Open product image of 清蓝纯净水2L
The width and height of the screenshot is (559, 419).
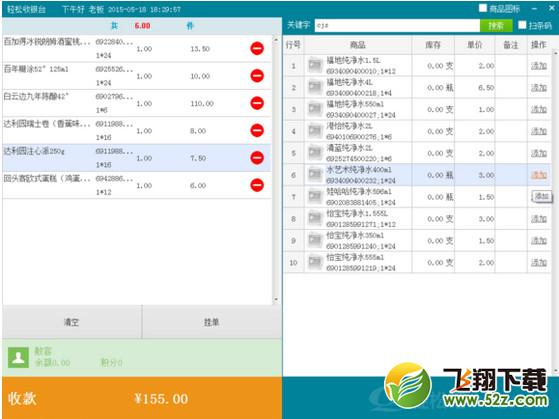click(315, 153)
